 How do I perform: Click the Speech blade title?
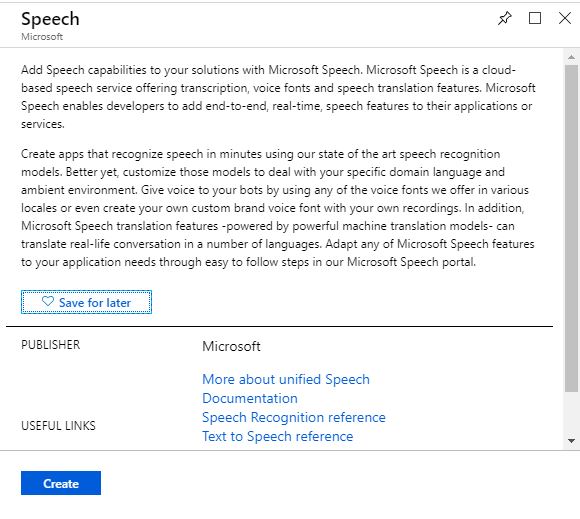coord(50,19)
